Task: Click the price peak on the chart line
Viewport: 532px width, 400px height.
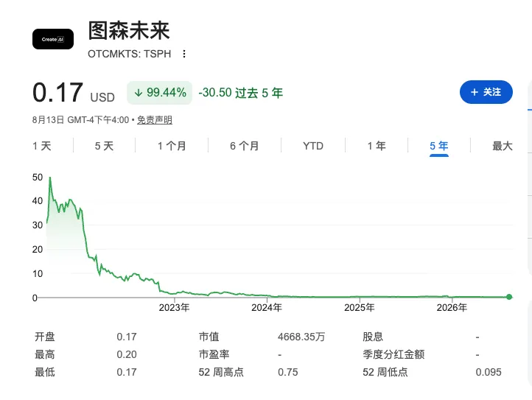Action: pyautogui.click(x=50, y=178)
